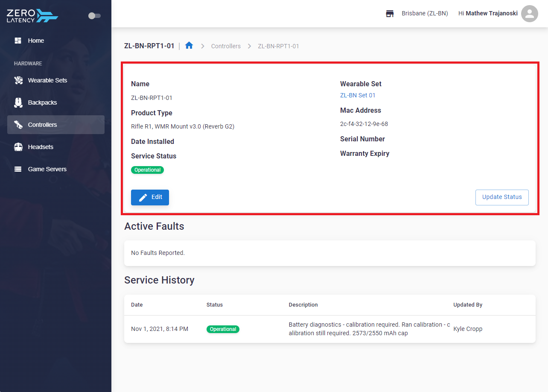Viewport: 548px width, 392px height.
Task: Click the store location icon
Action: [390, 14]
